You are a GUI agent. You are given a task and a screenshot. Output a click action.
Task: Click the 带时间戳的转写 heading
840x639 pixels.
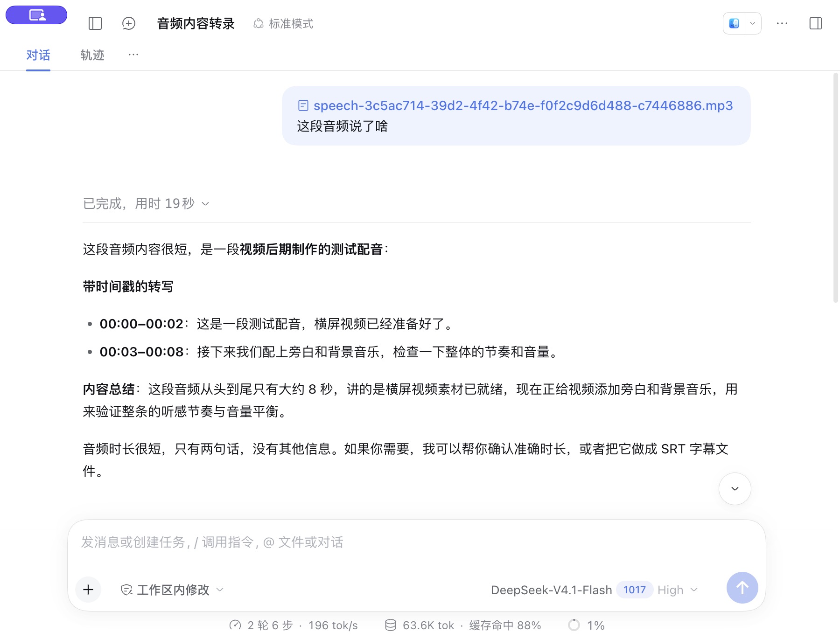[x=128, y=286]
